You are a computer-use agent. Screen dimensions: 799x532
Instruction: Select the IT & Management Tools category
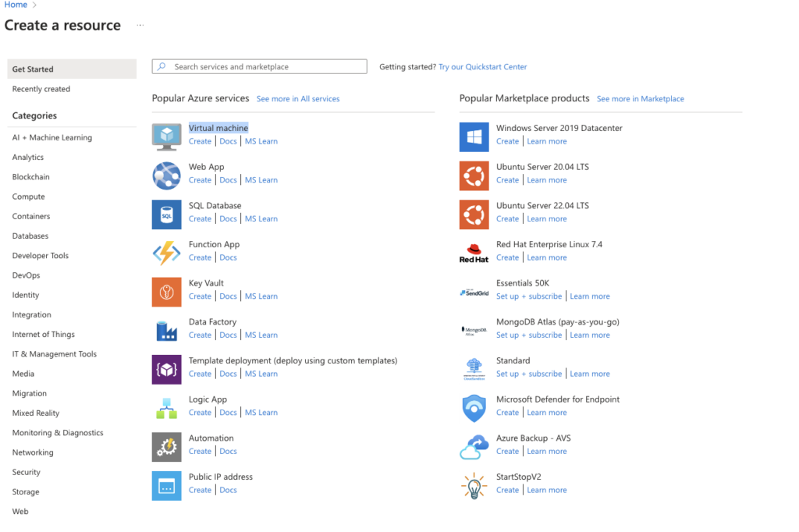55,354
